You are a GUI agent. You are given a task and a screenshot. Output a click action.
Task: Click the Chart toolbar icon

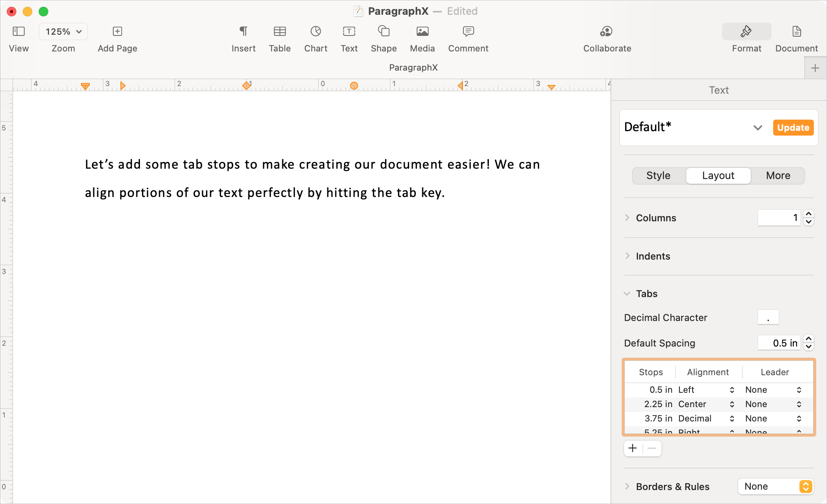tap(316, 31)
